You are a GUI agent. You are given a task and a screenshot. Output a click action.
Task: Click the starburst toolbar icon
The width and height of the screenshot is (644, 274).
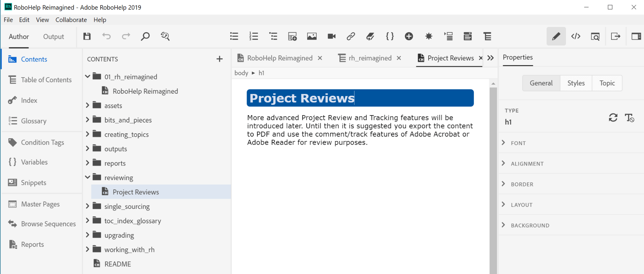point(429,36)
